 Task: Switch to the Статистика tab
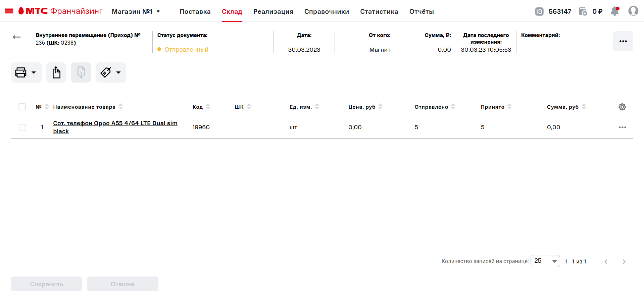(x=379, y=11)
